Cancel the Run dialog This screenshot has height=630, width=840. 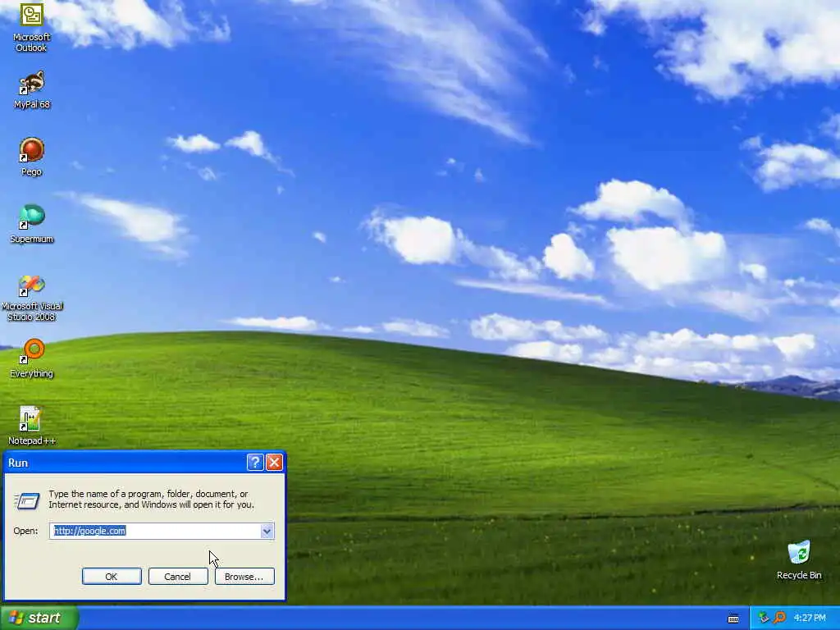(178, 577)
